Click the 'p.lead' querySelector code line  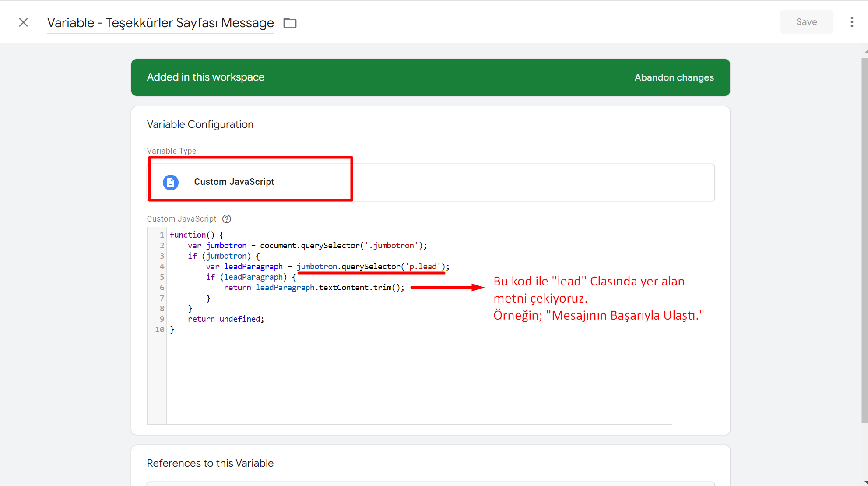[372, 267]
